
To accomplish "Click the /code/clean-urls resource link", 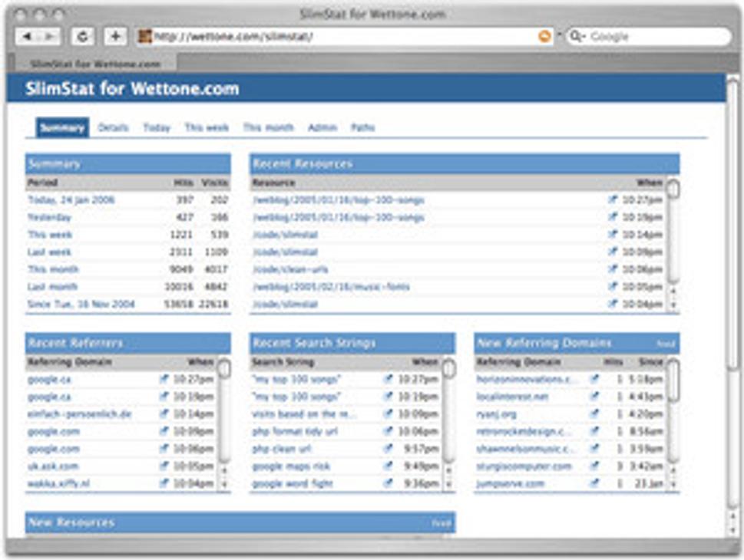I will click(290, 269).
